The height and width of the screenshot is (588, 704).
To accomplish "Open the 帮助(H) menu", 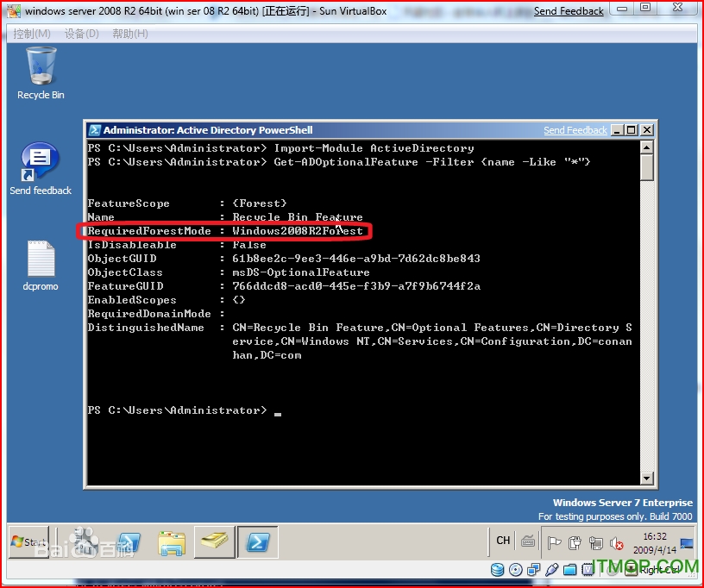I will [130, 34].
